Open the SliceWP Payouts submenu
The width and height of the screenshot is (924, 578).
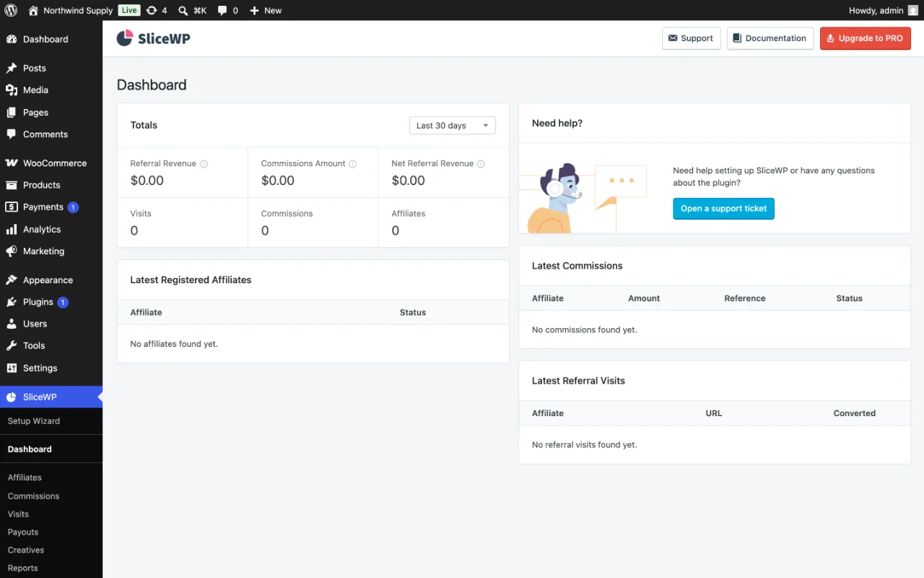pos(23,532)
